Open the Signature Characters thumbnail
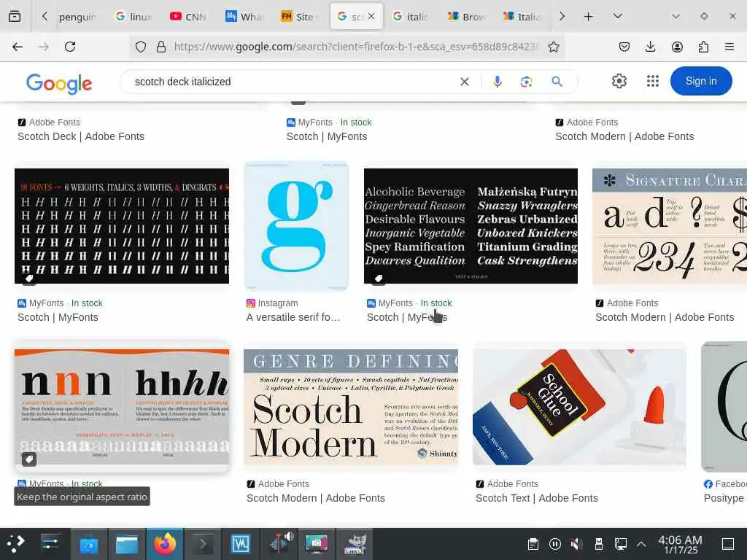The width and height of the screenshot is (747, 560). point(670,226)
